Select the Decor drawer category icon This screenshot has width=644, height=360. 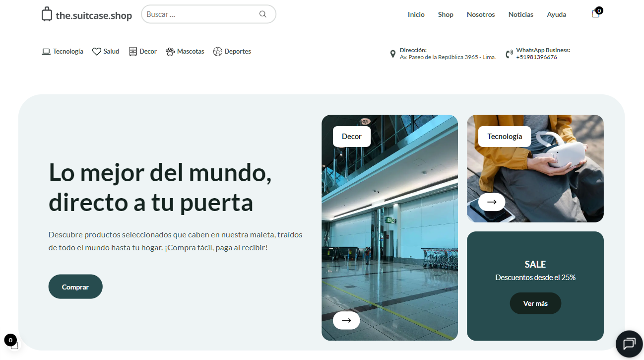(x=132, y=51)
